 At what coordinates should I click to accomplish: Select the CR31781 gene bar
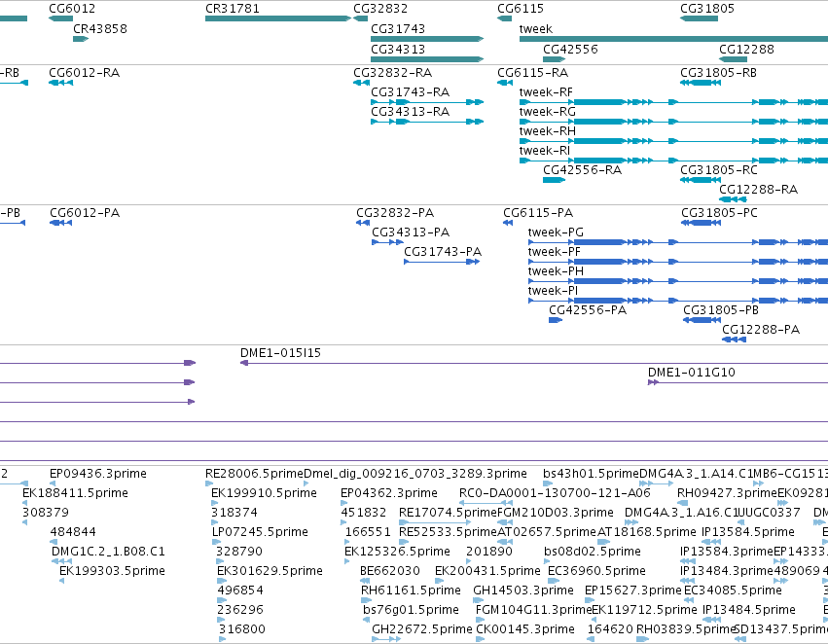point(278,18)
